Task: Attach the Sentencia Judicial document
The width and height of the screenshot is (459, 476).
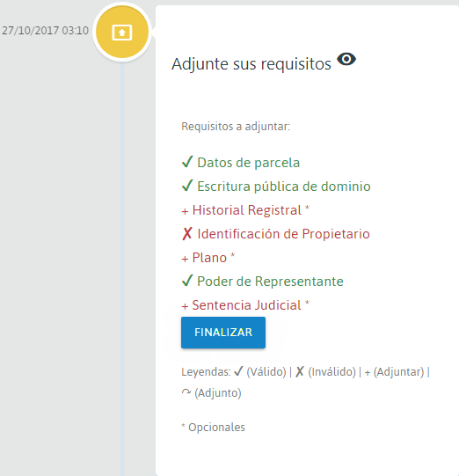Action: click(x=246, y=305)
